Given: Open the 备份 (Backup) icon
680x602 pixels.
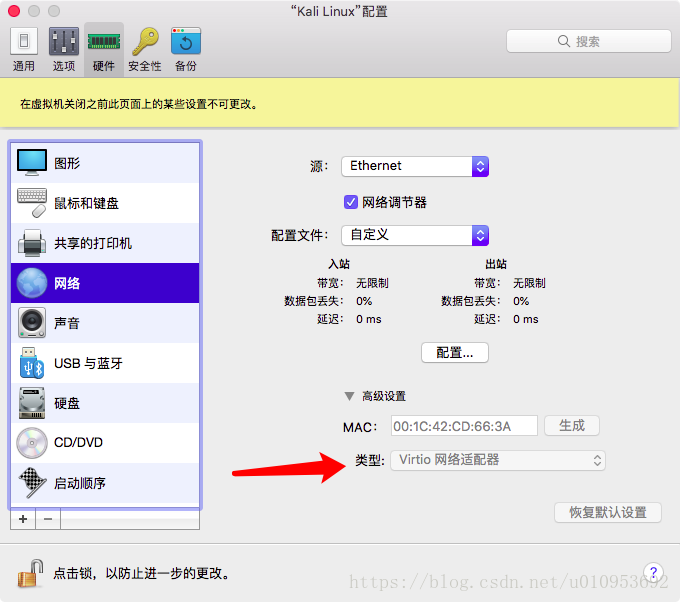Looking at the screenshot, I should pyautogui.click(x=186, y=42).
